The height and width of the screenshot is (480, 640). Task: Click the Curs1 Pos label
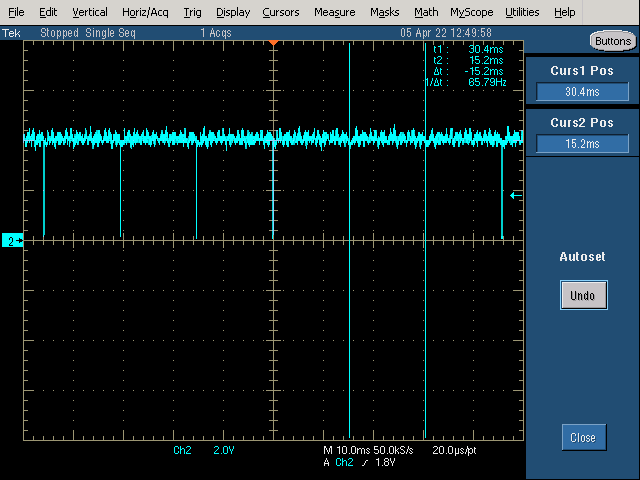(x=582, y=71)
